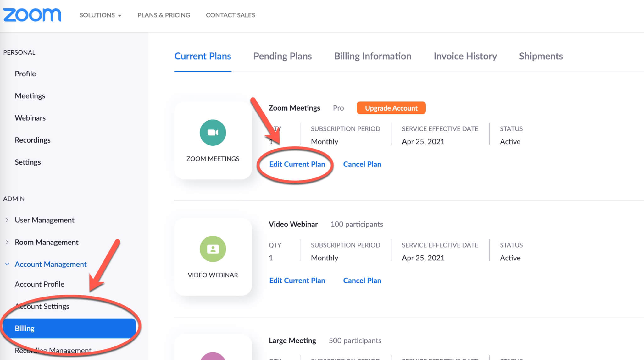Open the Contact Sales page
This screenshot has height=360, width=644.
coord(230,15)
